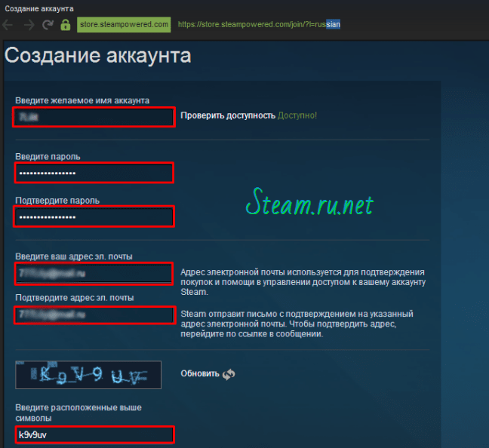The width and height of the screenshot is (489, 448).
Task: Click the Доступно! availability status text
Action: 297,115
